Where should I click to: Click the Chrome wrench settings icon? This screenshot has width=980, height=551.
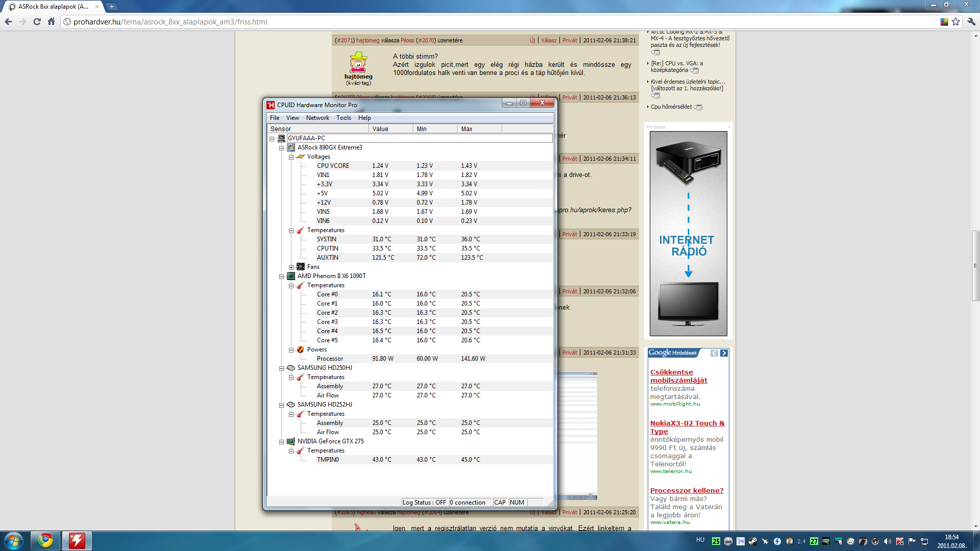(x=971, y=22)
